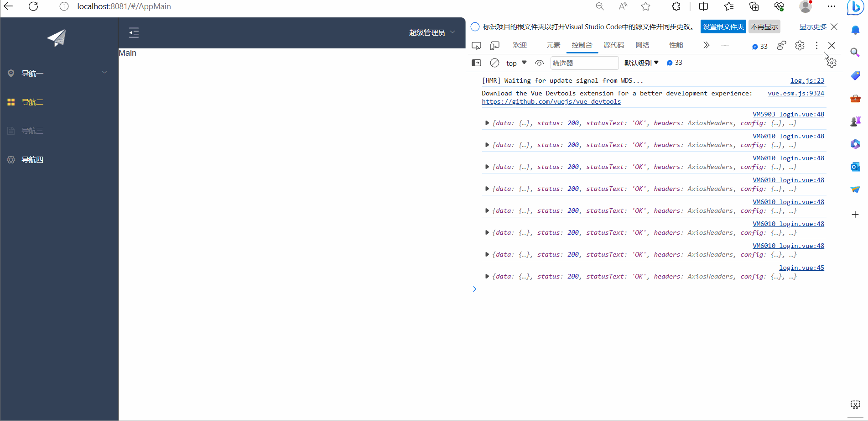
Task: Click 不再显示 button
Action: 764,26
